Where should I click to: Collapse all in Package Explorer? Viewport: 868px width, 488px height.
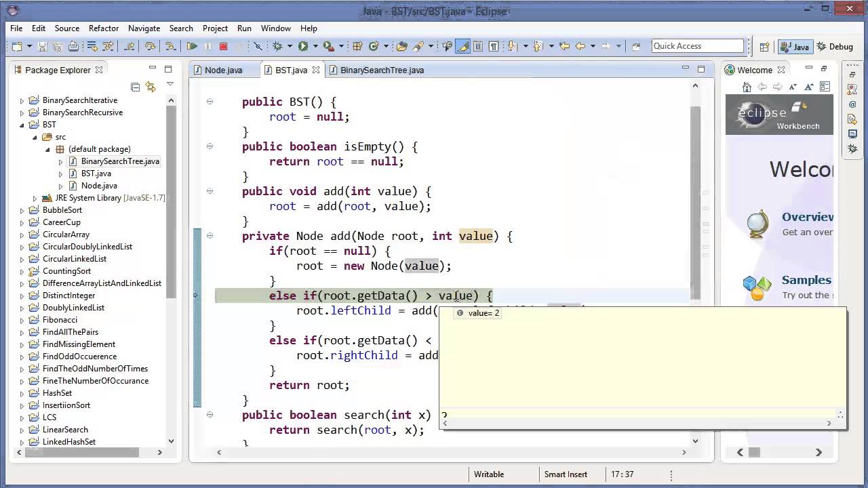click(135, 87)
